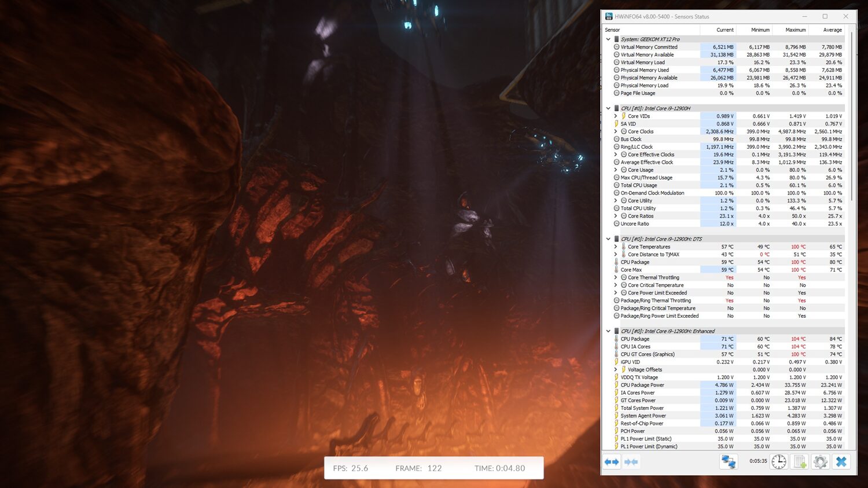Click the clock icon to reset timer
Image resolution: width=868 pixels, height=488 pixels.
[x=779, y=462]
